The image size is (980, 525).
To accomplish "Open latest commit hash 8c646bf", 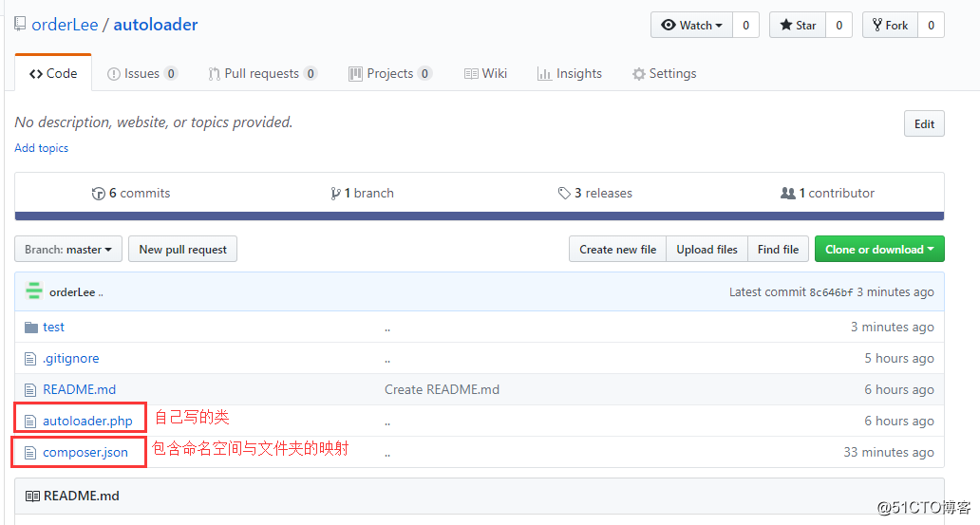I will (x=831, y=292).
